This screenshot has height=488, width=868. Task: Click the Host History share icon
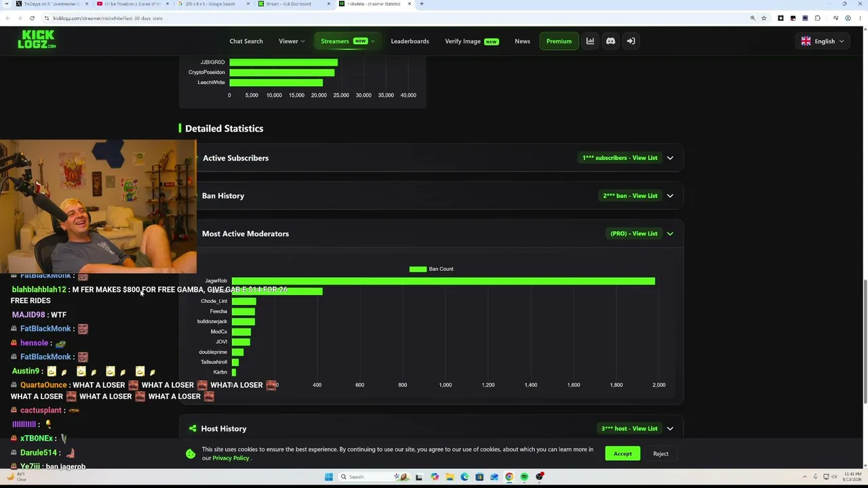tap(193, 428)
